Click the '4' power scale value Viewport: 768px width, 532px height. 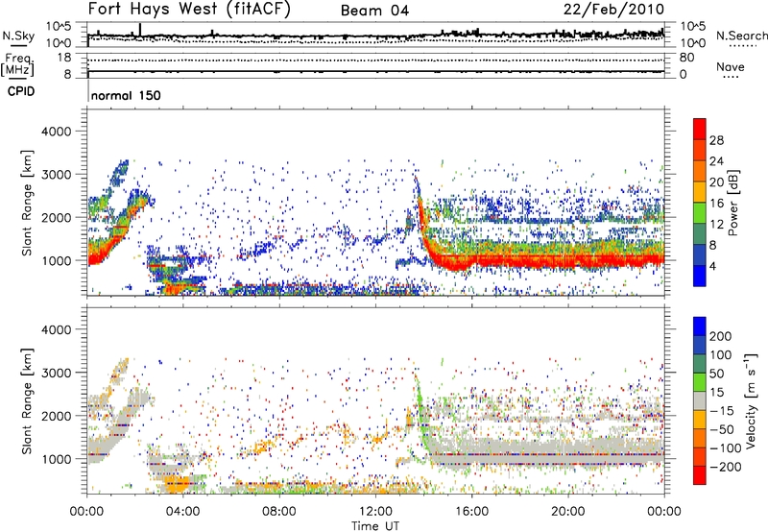click(x=712, y=266)
